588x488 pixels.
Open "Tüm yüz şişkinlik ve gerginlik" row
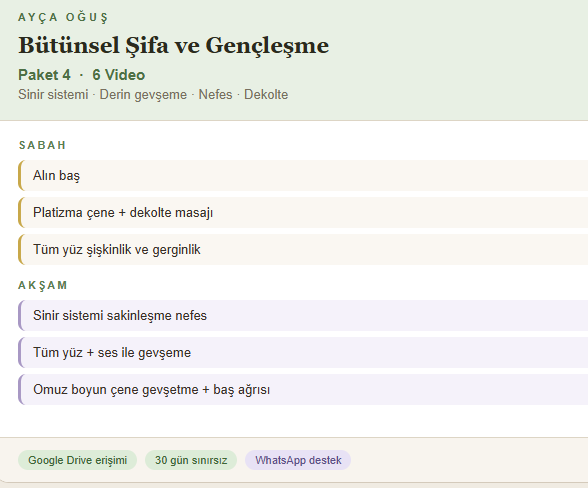pyautogui.click(x=303, y=249)
